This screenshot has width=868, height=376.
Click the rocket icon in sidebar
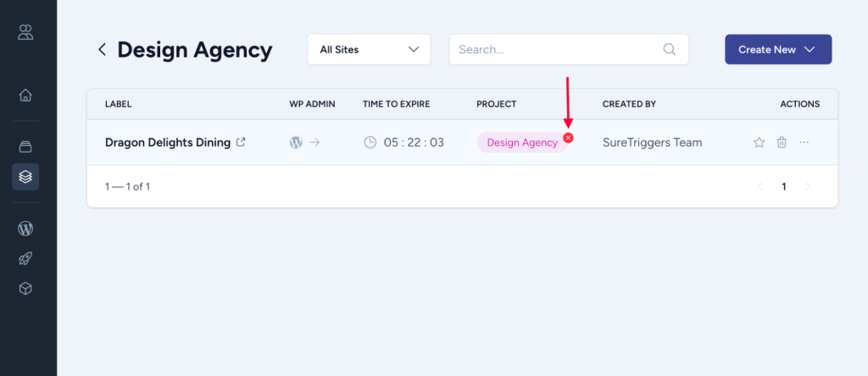point(25,258)
